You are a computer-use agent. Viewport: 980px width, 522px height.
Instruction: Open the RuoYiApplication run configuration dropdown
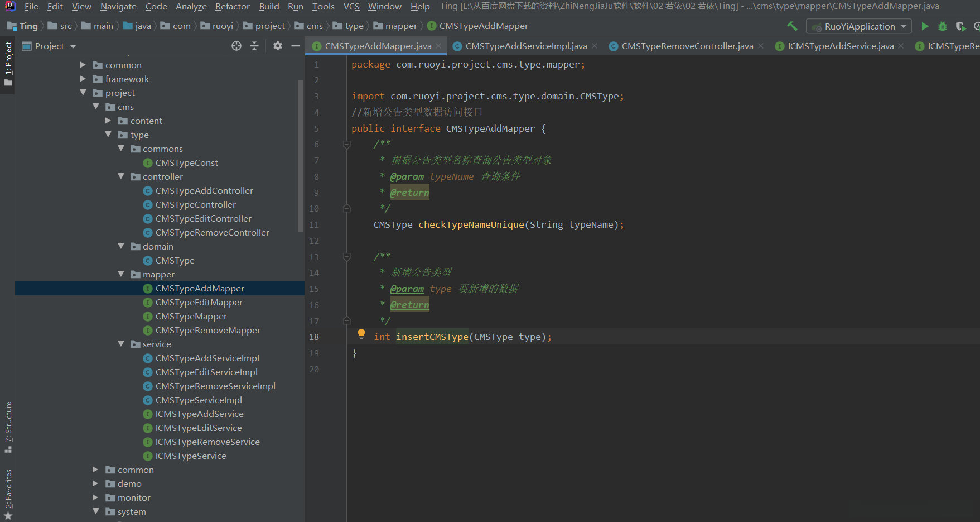(859, 27)
